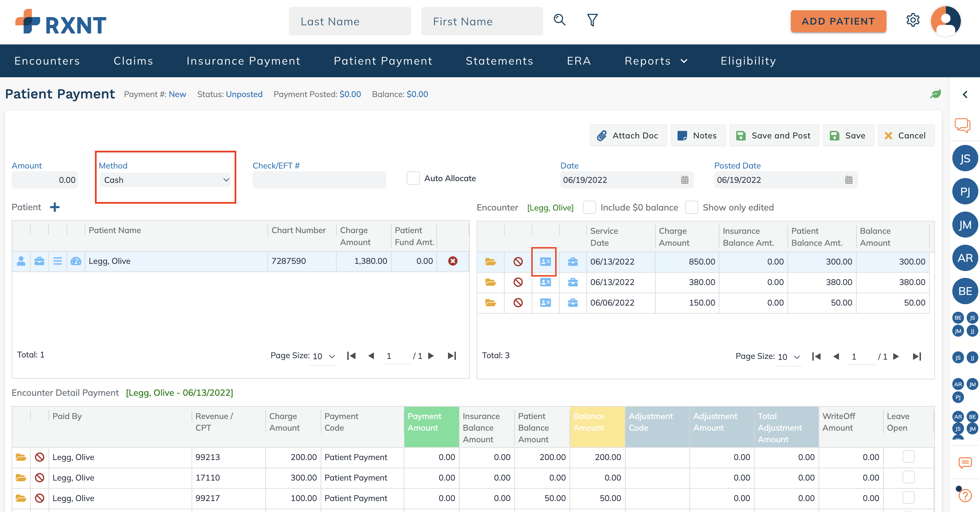The height and width of the screenshot is (512, 980).
Task: Remove Legg, Olive with red X icon
Action: [x=452, y=261]
